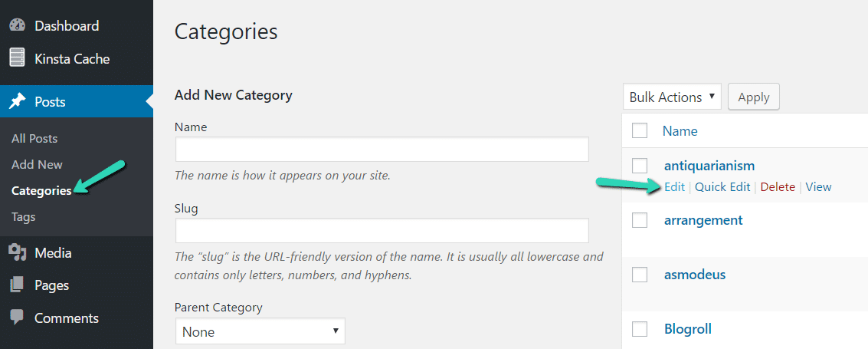
Task: Click the Kinsta Cache server icon
Action: coord(17,58)
